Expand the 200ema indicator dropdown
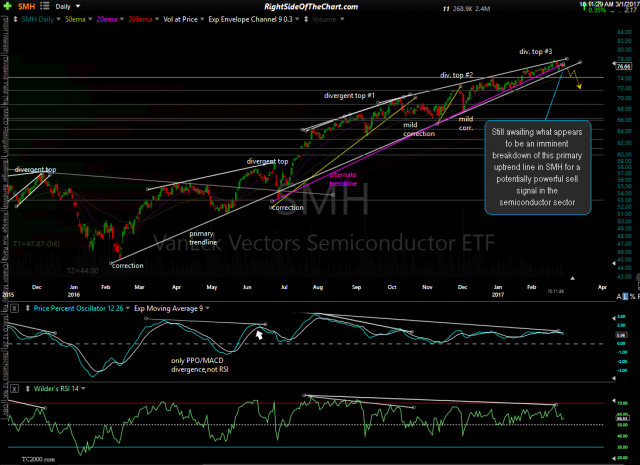This screenshot has height=465, width=640. click(x=156, y=32)
